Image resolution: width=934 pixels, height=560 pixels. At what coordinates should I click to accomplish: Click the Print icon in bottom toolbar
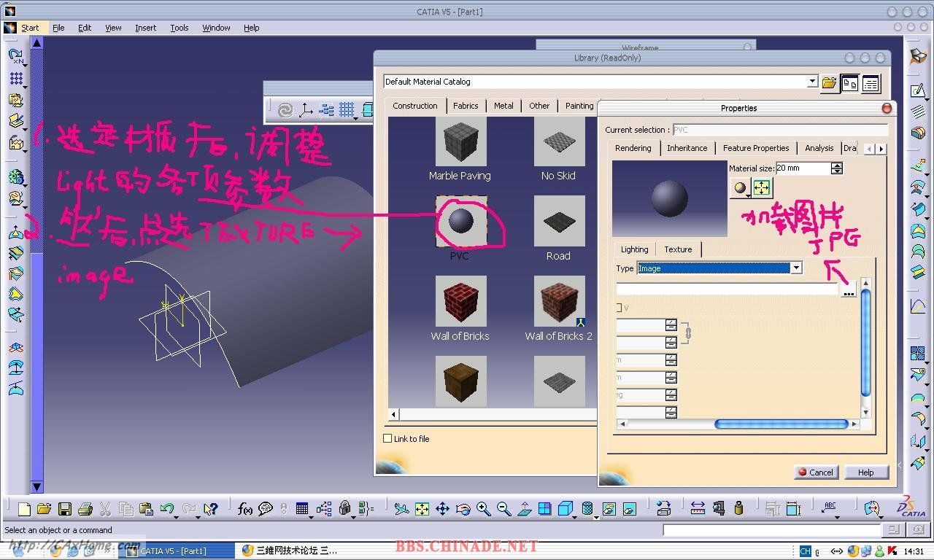pos(85,509)
